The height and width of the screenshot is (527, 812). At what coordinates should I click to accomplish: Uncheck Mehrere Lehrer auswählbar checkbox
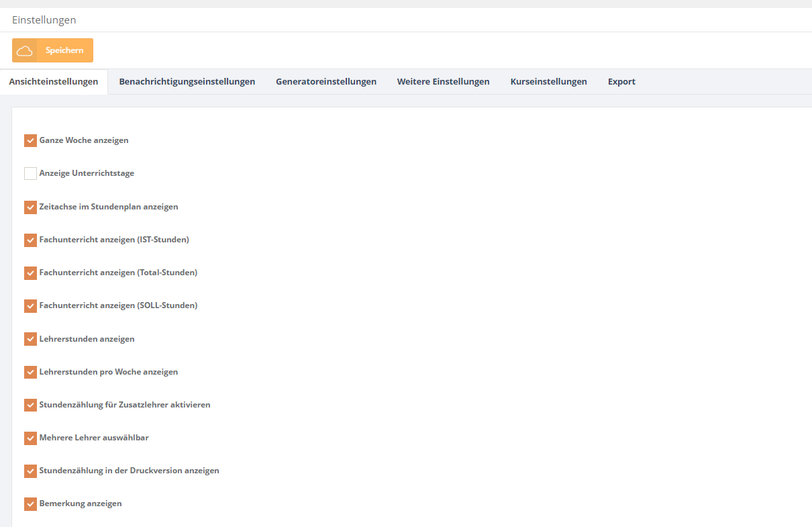point(30,438)
